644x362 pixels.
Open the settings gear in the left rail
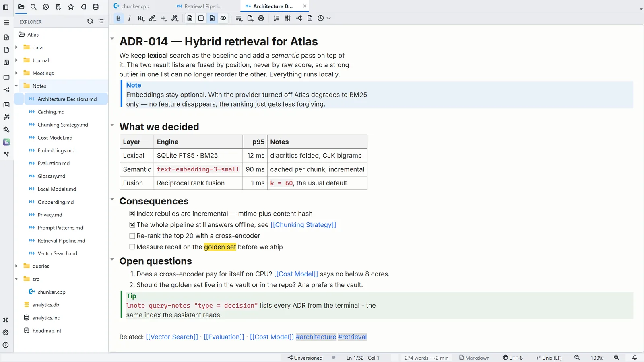pos(6,332)
